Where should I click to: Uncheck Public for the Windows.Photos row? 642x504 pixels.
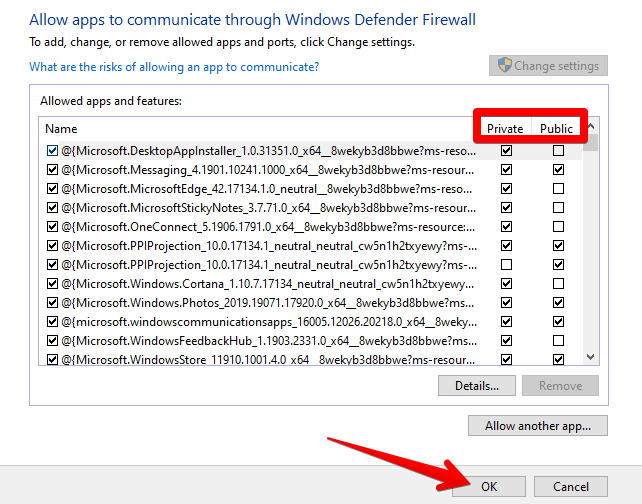pos(558,303)
